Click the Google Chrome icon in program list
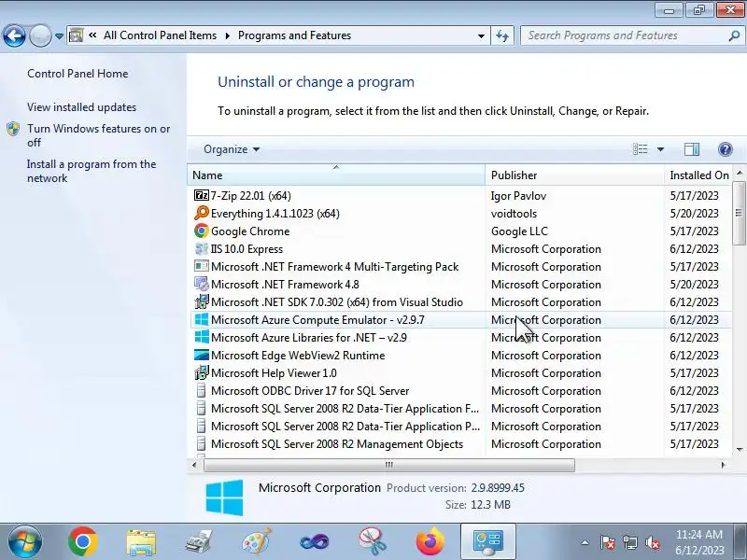 [x=202, y=231]
